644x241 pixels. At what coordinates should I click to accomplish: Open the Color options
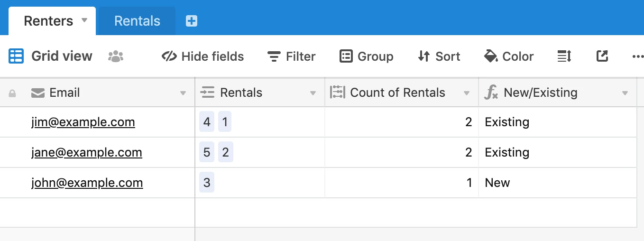click(508, 56)
